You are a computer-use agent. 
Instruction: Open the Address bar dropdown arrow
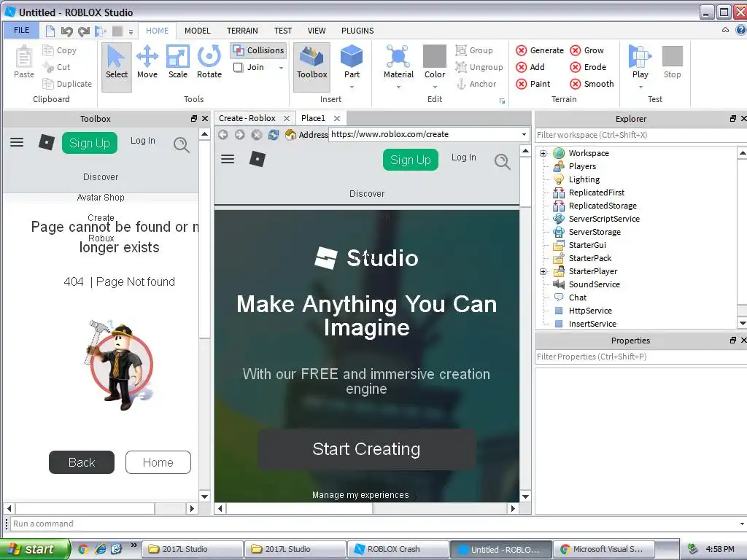524,134
